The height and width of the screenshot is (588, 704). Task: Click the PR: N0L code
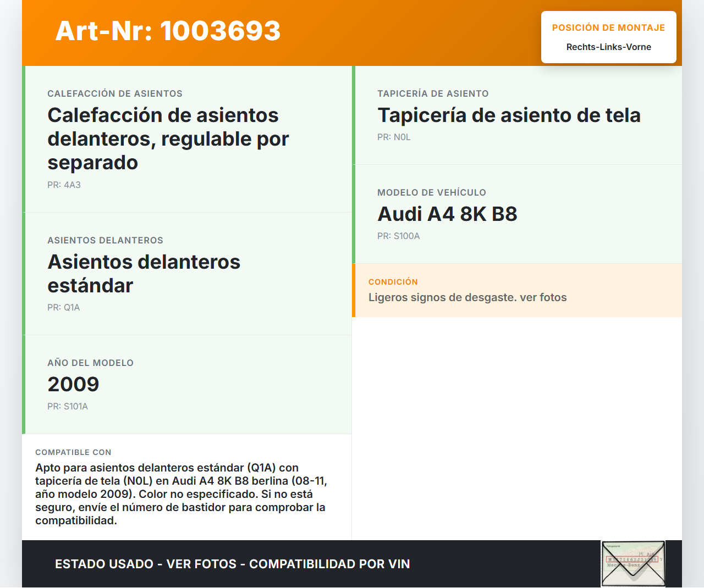394,137
